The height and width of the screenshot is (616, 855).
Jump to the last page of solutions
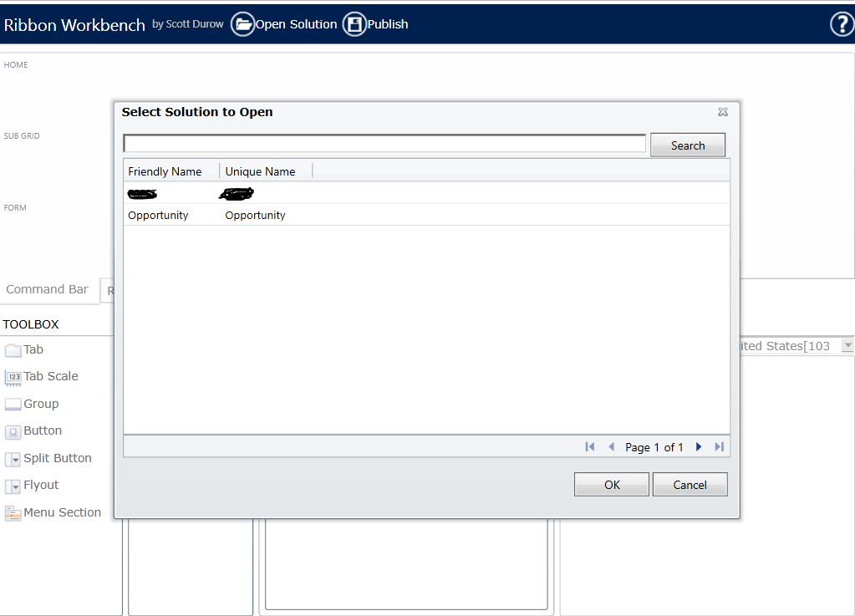coord(719,446)
